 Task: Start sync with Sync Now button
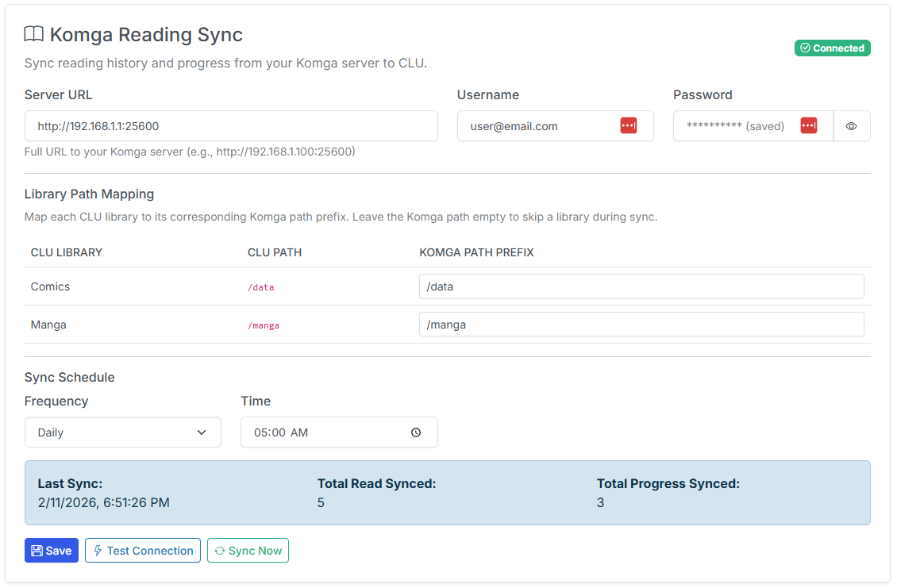click(248, 551)
